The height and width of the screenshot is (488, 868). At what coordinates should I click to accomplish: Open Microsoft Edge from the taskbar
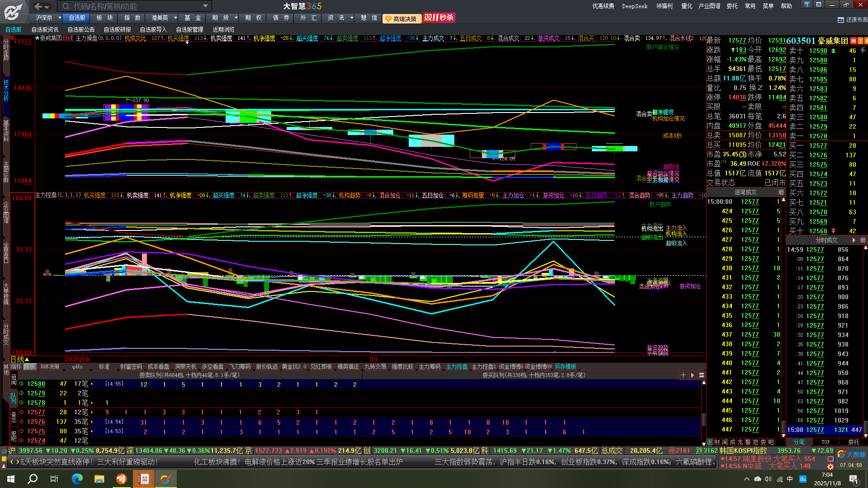tap(77, 479)
